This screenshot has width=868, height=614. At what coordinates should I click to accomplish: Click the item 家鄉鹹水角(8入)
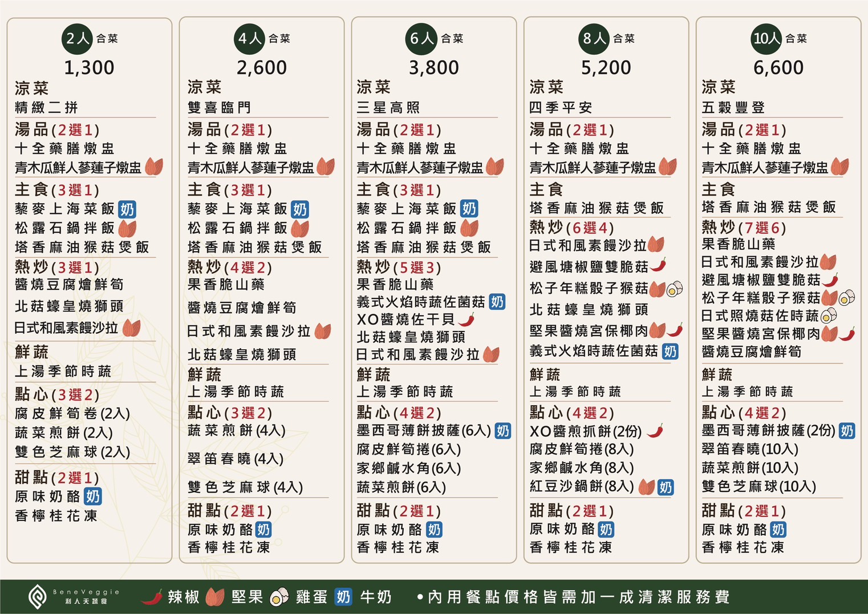coord(582,468)
